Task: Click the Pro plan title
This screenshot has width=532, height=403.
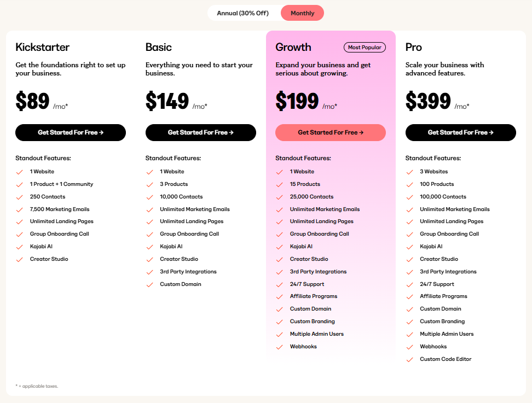Action: (x=414, y=48)
